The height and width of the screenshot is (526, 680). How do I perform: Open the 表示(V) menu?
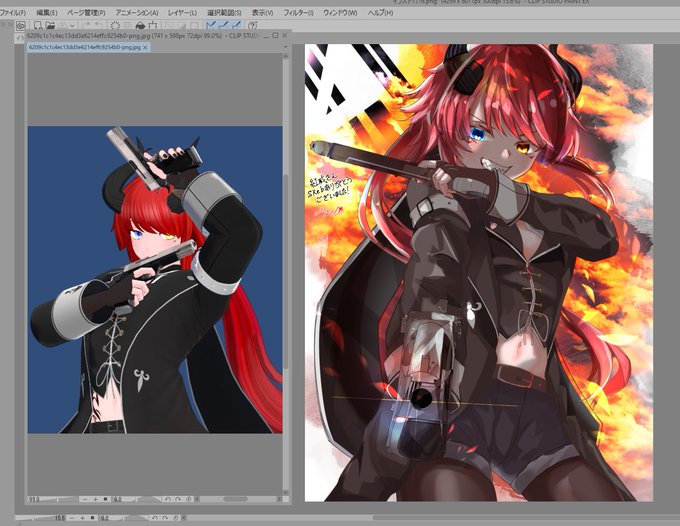point(262,13)
